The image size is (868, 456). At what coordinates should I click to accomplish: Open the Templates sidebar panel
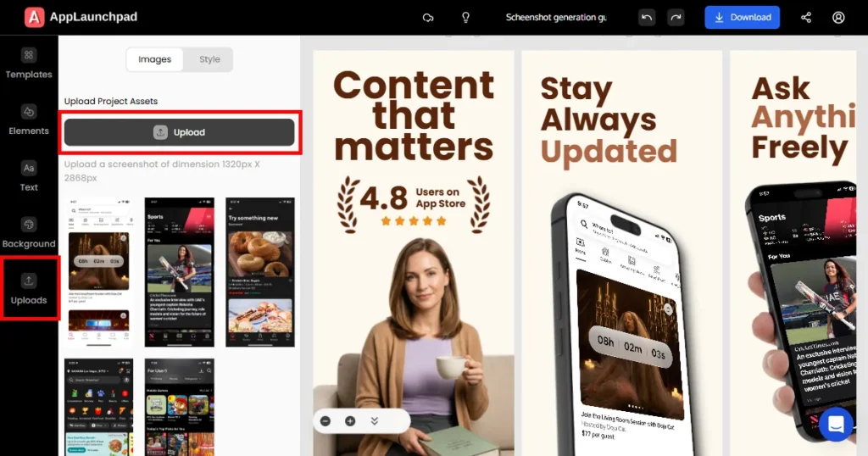coord(29,64)
